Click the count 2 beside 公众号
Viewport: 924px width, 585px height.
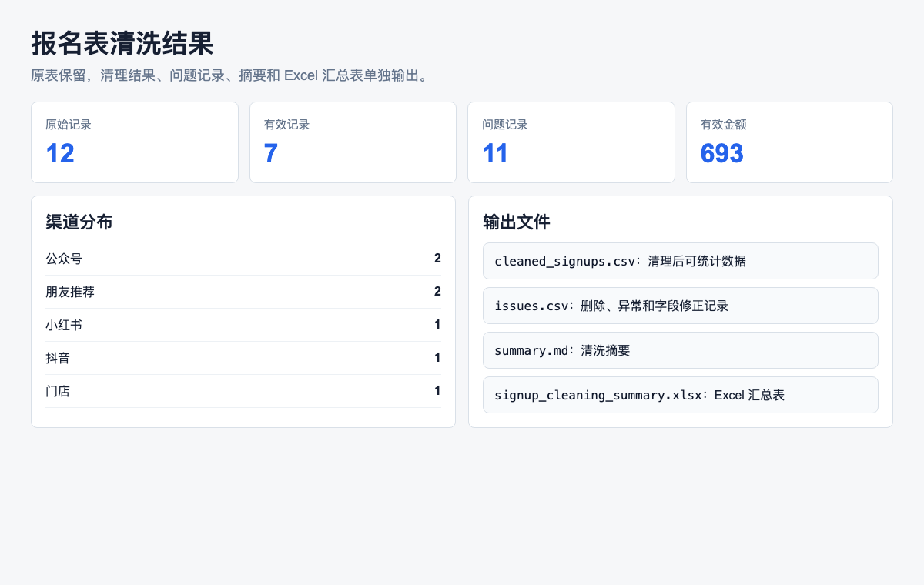click(x=437, y=259)
